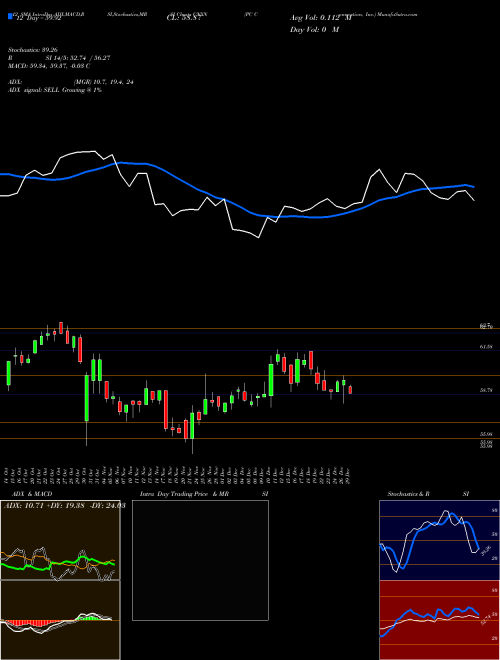500x660 pixels.
Task: Select the 'Day Vol: 0 M' text
Action: 314,29
